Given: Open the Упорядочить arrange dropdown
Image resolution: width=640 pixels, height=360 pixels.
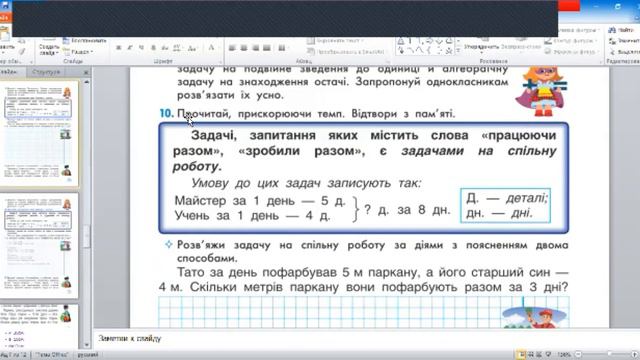Looking at the screenshot, I should [482, 47].
